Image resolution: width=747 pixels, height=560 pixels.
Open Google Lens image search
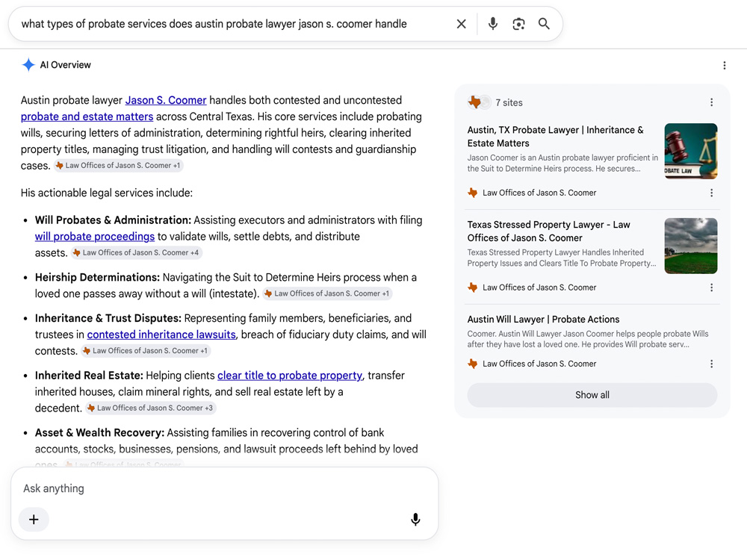click(x=518, y=24)
